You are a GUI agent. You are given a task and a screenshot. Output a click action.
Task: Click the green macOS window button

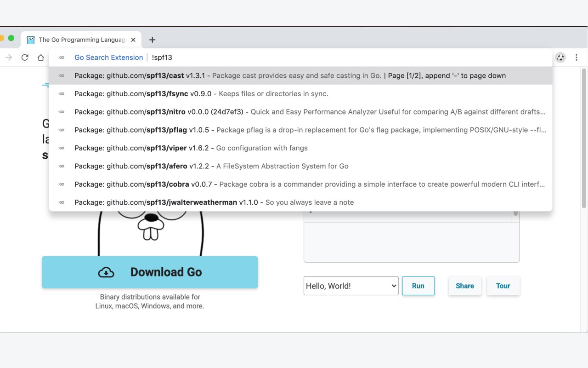point(11,38)
